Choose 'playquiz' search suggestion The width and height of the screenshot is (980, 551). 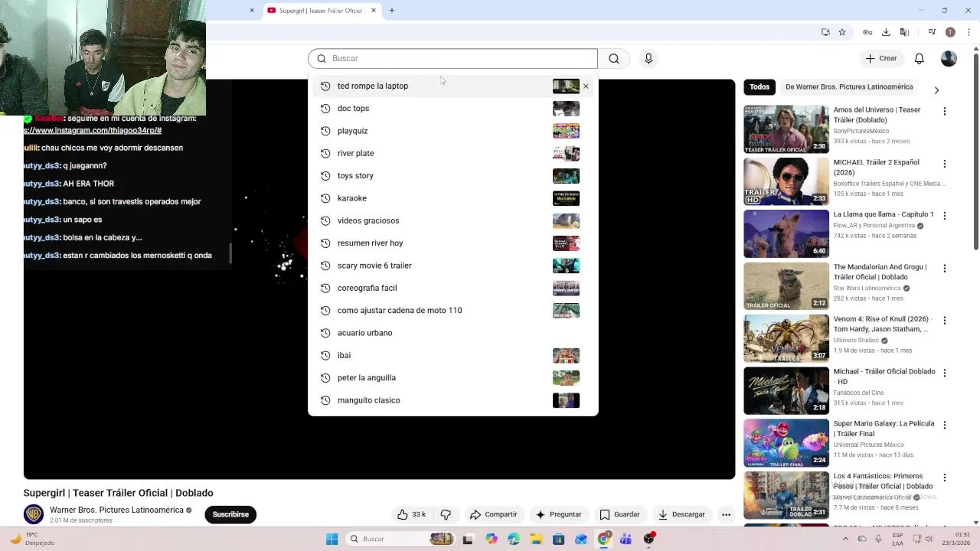(x=453, y=131)
